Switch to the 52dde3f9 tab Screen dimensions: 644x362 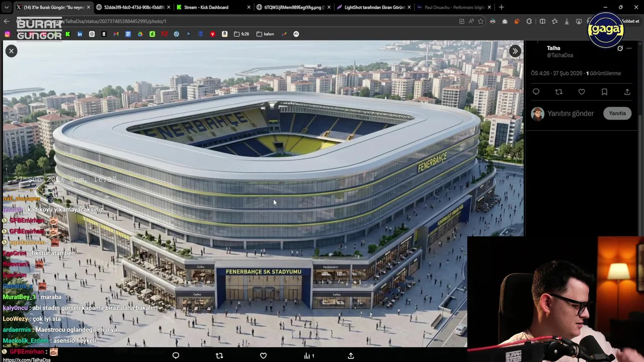[133, 8]
